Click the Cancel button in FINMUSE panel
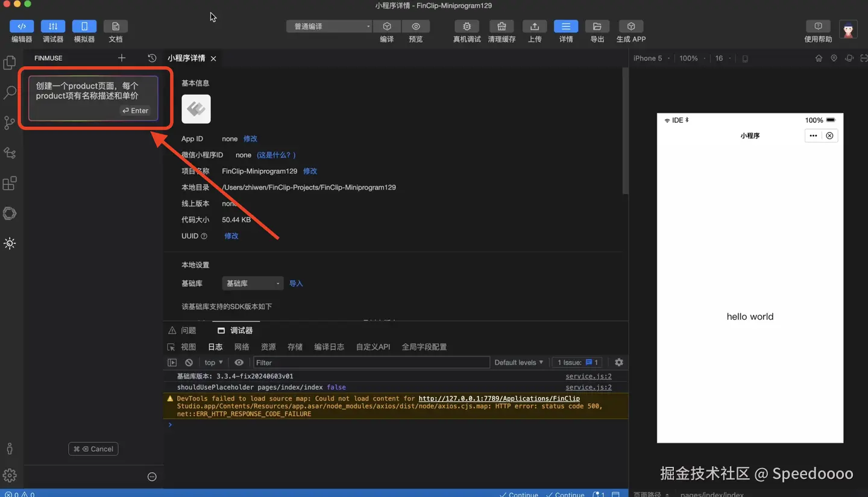The width and height of the screenshot is (868, 497). (x=93, y=449)
